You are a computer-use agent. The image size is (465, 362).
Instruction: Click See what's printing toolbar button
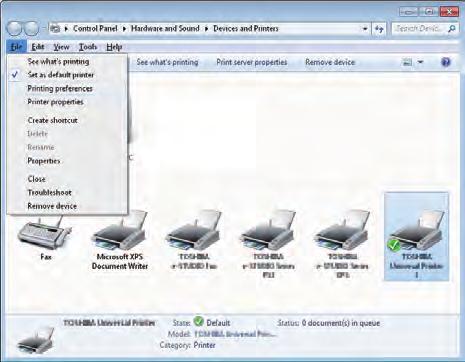[x=167, y=62]
